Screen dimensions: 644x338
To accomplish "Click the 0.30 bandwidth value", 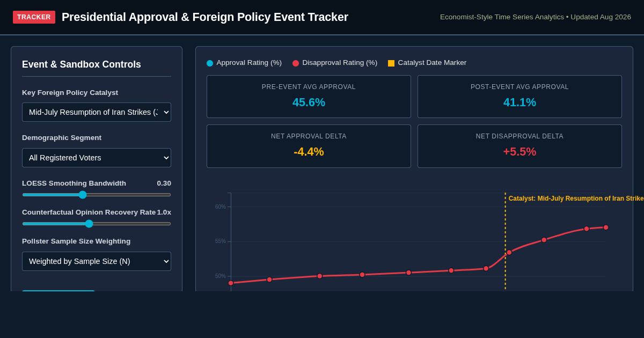I will click(x=164, y=183).
